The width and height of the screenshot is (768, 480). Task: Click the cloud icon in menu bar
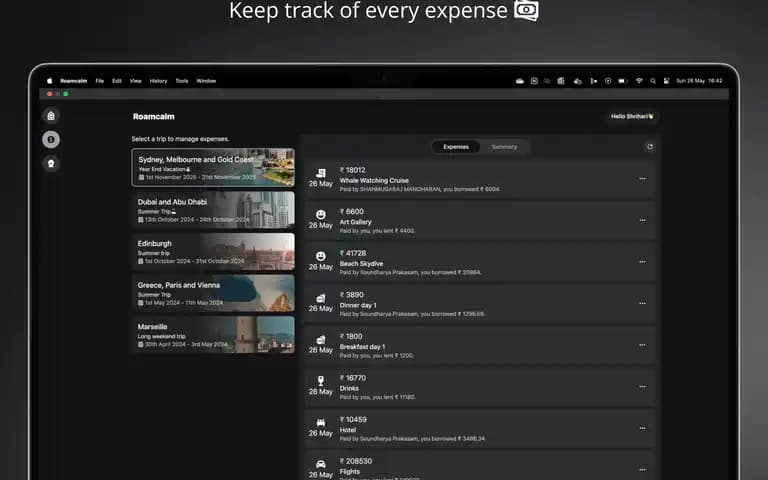pyautogui.click(x=520, y=81)
